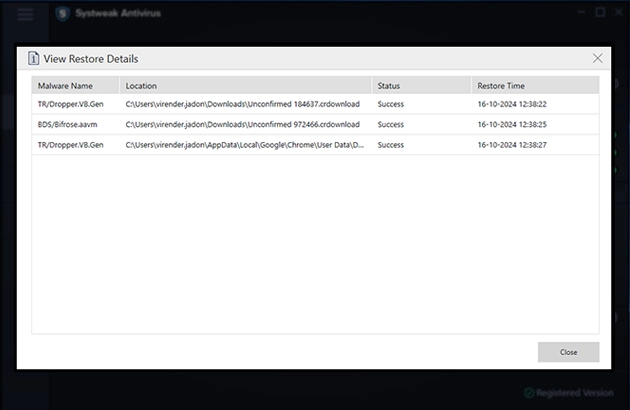Viewport: 630px width, 410px height.
Task: Click the info icon beside View Restore Details
Action: (33, 59)
